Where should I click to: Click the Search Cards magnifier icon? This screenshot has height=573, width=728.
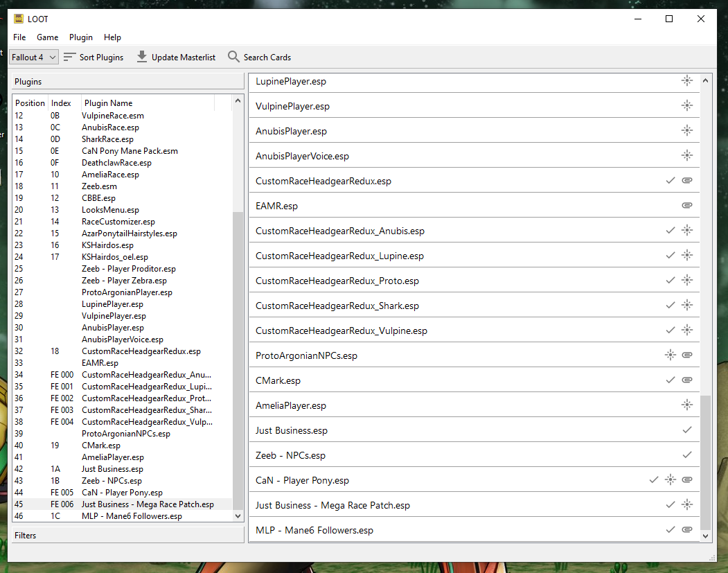(x=233, y=57)
